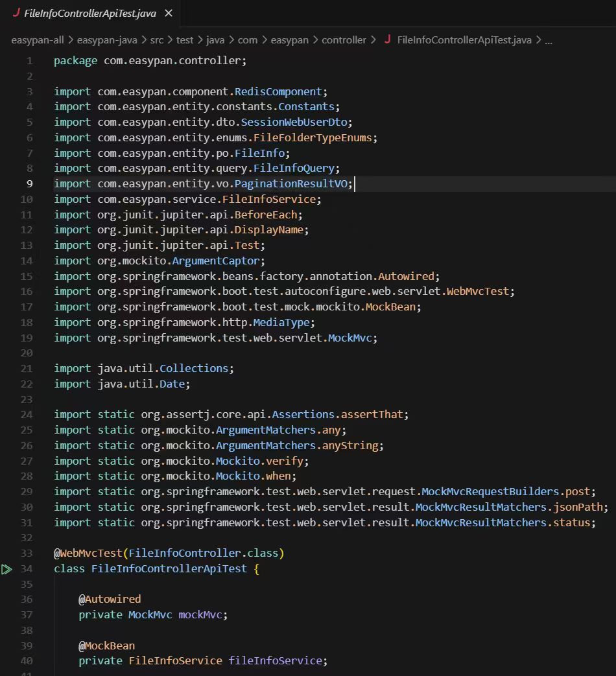The height and width of the screenshot is (676, 616).
Task: Click jsonPath in static import
Action: coord(578,507)
